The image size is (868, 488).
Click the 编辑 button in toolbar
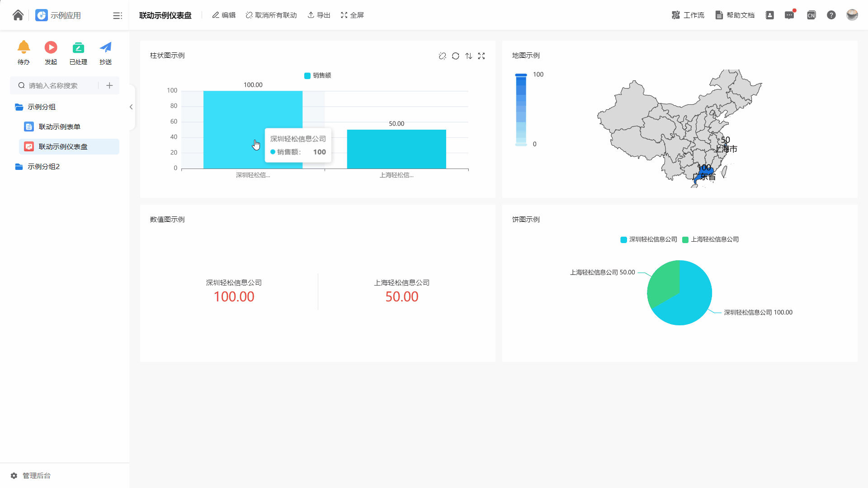point(224,15)
